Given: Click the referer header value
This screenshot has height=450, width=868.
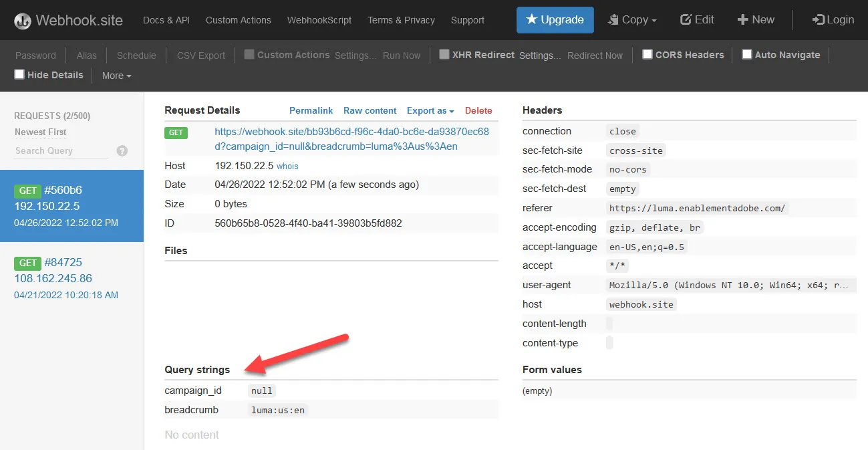Looking at the screenshot, I should coord(698,208).
